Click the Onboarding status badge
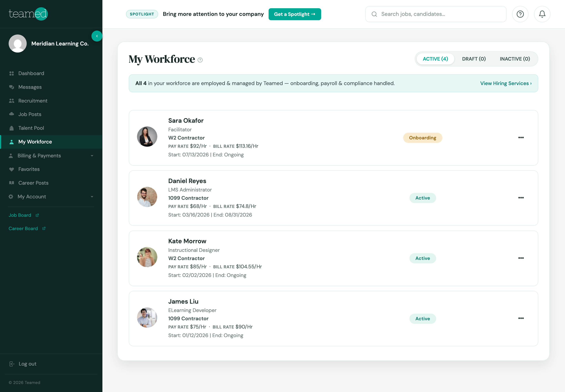Viewport: 565px width, 392px height. click(x=422, y=138)
